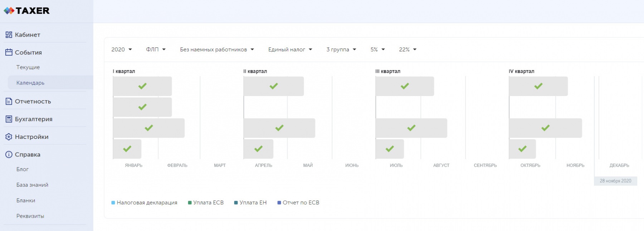Click the 28 ноября 2020 date marker
The height and width of the screenshot is (231, 644).
[615, 181]
